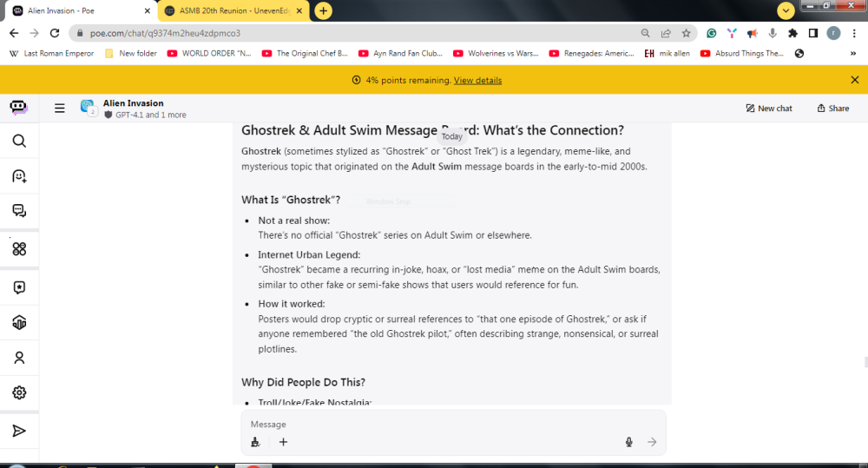Click the toolbar microphone extension icon
This screenshot has width=868, height=468.
tap(773, 33)
